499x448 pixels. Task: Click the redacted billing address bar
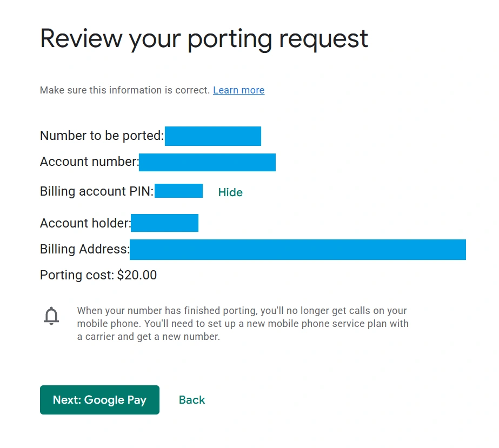[297, 250]
